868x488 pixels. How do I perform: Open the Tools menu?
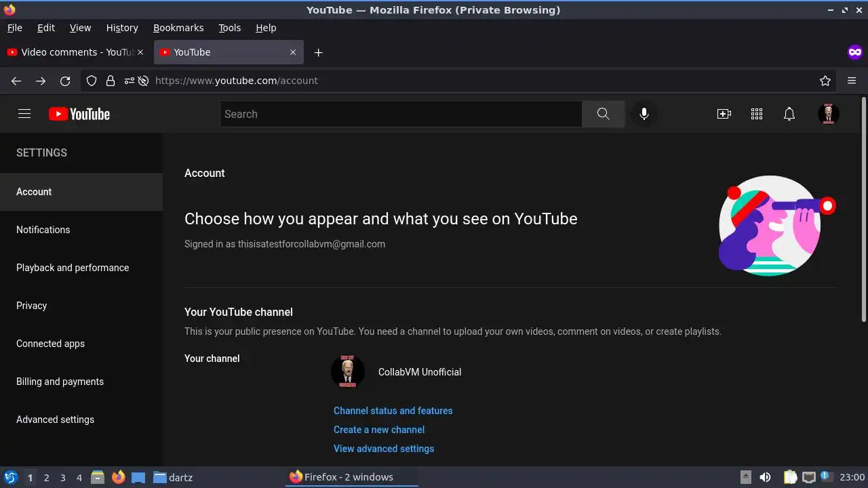230,28
